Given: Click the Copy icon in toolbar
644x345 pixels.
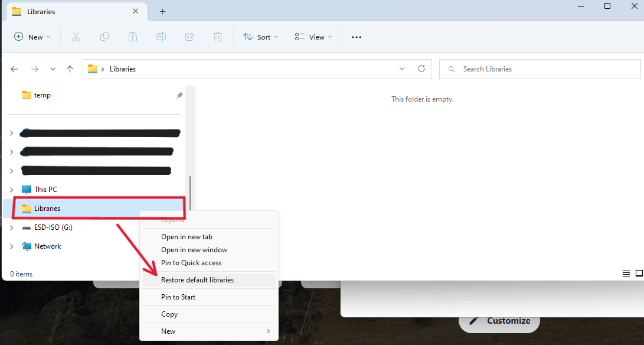Looking at the screenshot, I should point(104,37).
